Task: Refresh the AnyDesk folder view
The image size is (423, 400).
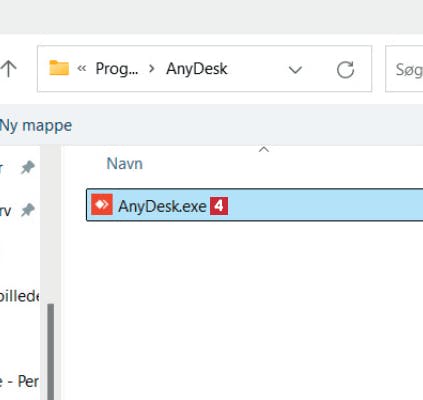Action: (x=345, y=69)
